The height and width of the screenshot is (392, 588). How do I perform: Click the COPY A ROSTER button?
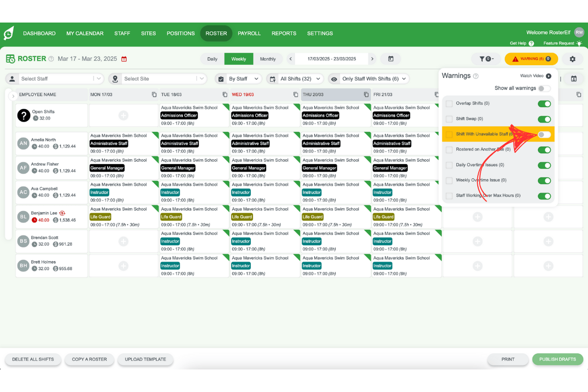(x=89, y=359)
